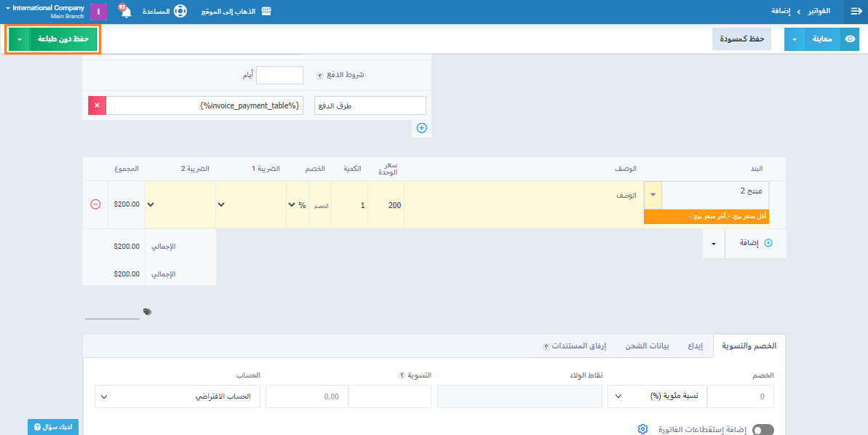Image resolution: width=868 pixels, height=435 pixels.
Task: Delete the invoice_payment_table field with red X
Action: tap(97, 105)
